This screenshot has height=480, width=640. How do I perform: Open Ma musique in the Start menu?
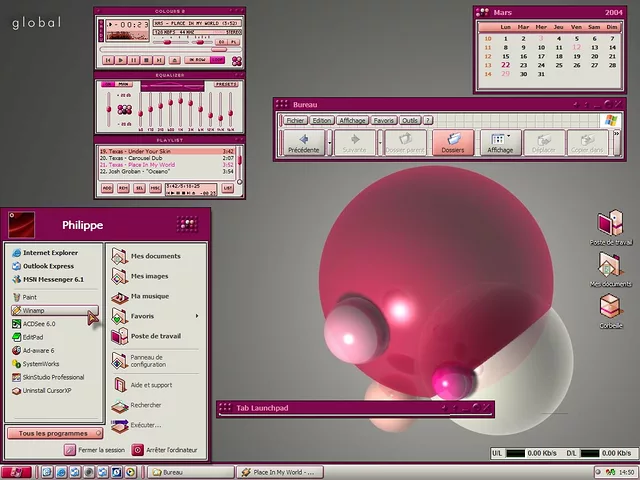149,296
